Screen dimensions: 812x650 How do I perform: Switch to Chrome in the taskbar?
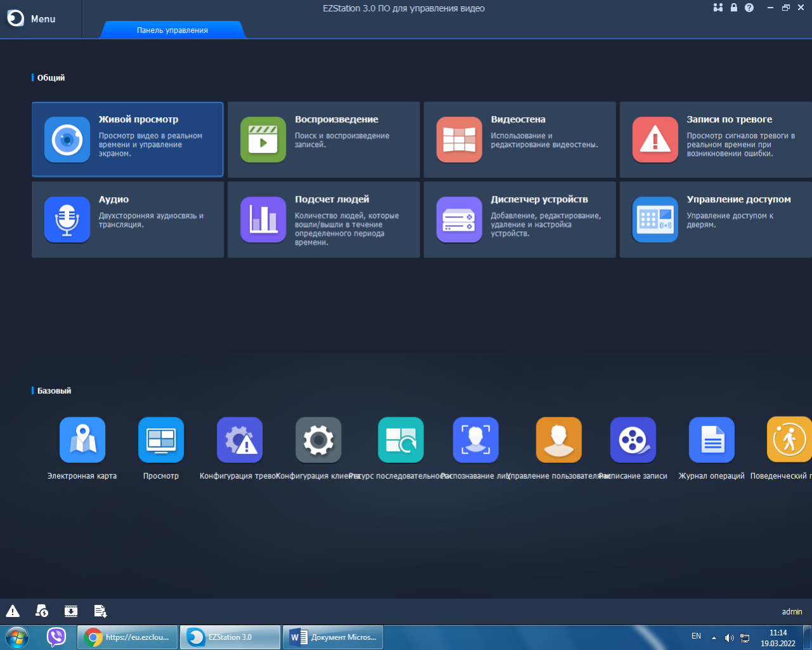[127, 637]
